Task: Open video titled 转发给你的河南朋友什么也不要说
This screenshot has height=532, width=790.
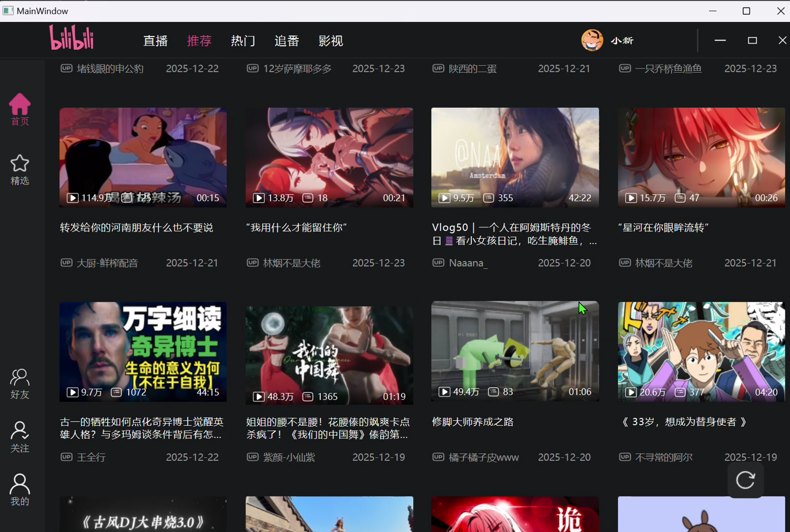Action: 136,228
